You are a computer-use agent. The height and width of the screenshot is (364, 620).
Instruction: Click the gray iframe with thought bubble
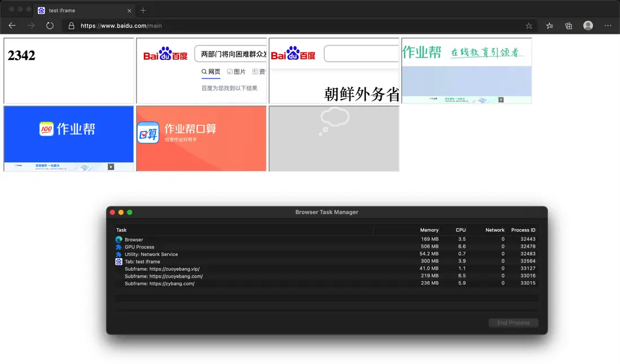[x=334, y=138]
